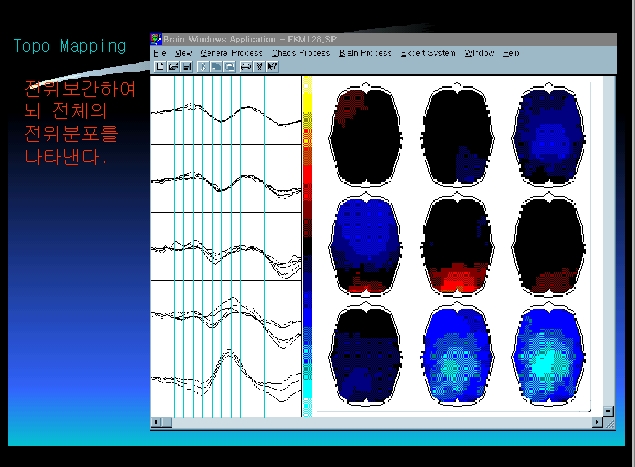This screenshot has height=467, width=635.
Task: Click the context help arrow toolbar icon
Action: (x=273, y=66)
